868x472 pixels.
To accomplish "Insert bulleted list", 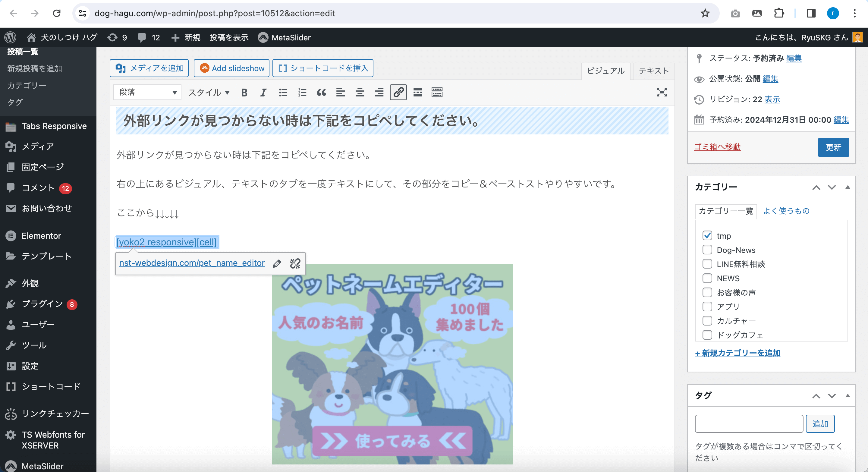I will click(283, 92).
